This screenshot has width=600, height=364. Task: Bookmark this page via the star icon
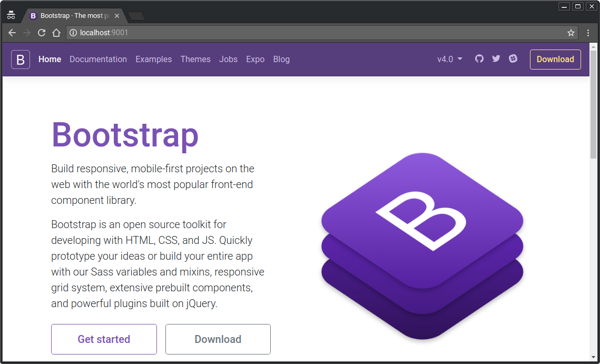click(571, 32)
